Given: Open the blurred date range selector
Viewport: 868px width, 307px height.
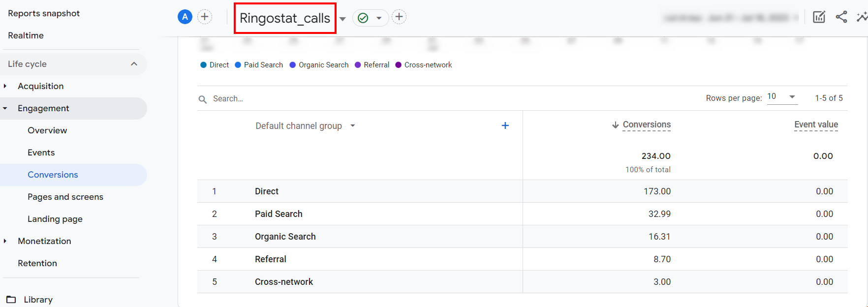Looking at the screenshot, I should tap(730, 18).
